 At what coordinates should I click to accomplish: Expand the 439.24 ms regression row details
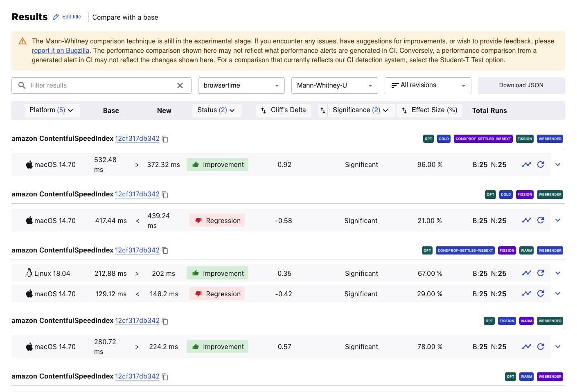pyautogui.click(x=558, y=220)
